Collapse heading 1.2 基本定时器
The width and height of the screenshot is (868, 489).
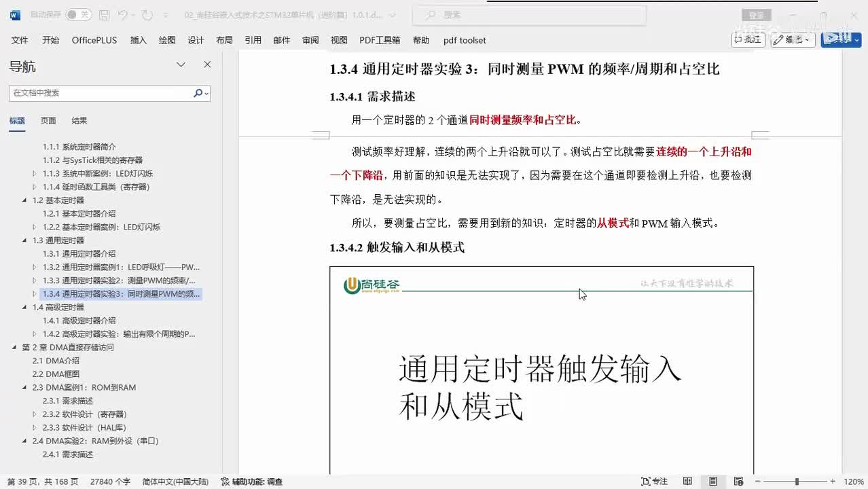tap(25, 200)
